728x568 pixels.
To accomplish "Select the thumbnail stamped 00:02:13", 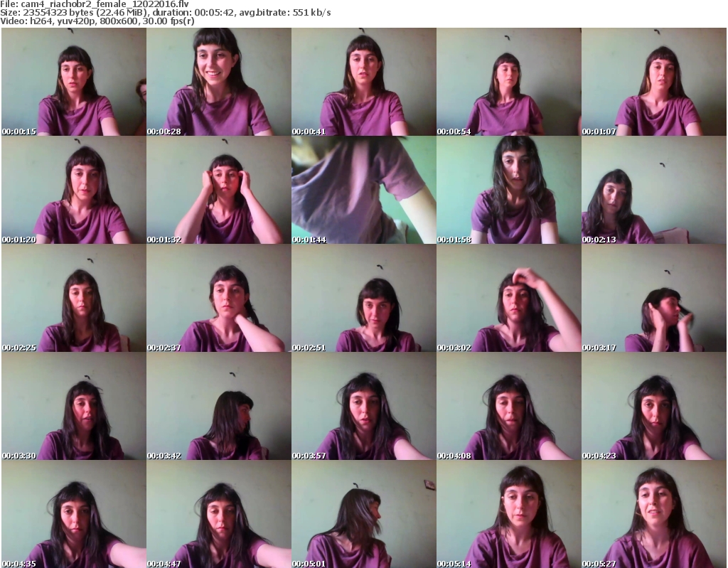I will coord(654,190).
